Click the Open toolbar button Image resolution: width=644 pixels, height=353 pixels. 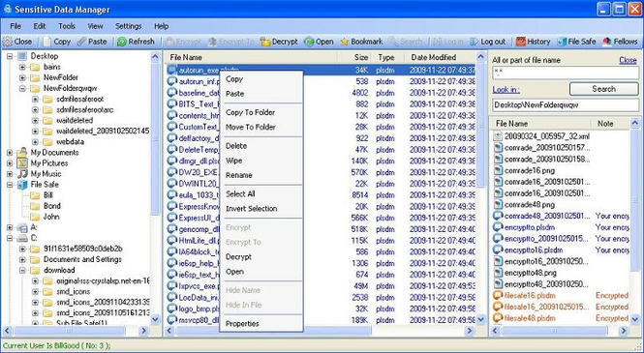(319, 42)
